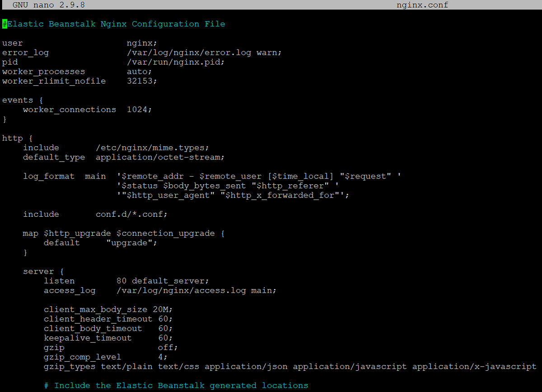
Task: Click the 'GNU nano 2.9.8' title text
Action: [x=48, y=5]
